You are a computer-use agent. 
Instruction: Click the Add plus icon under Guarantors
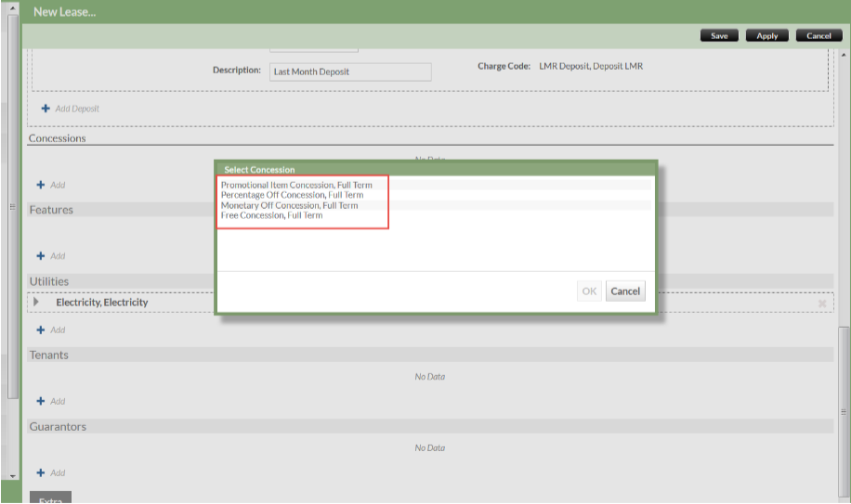coord(41,472)
